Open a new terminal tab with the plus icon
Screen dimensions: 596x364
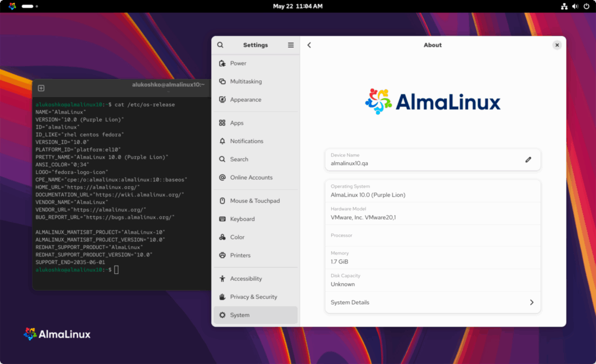(x=41, y=88)
